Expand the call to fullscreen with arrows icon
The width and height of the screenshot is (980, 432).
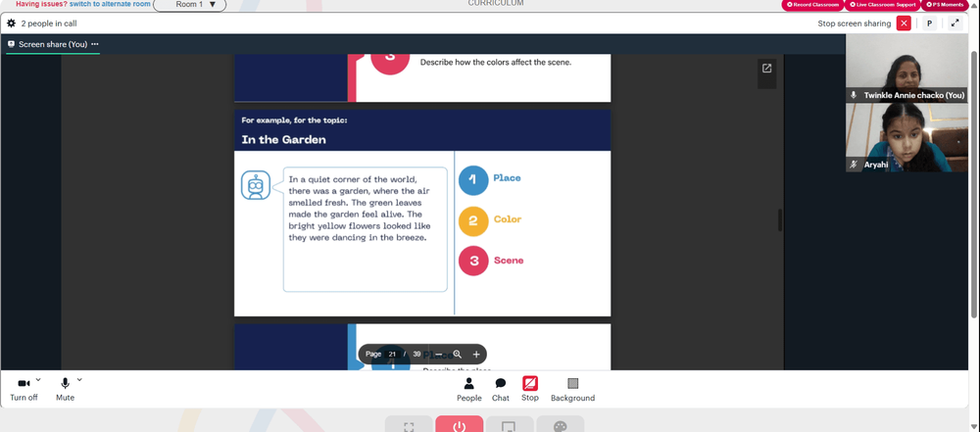[955, 24]
